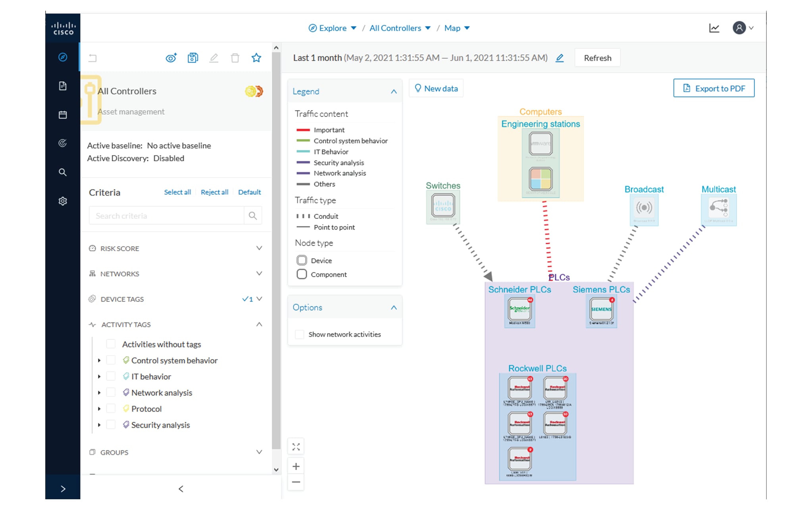Check the Security analysis activity tag
Screen dimensions: 812x510
[111, 425]
